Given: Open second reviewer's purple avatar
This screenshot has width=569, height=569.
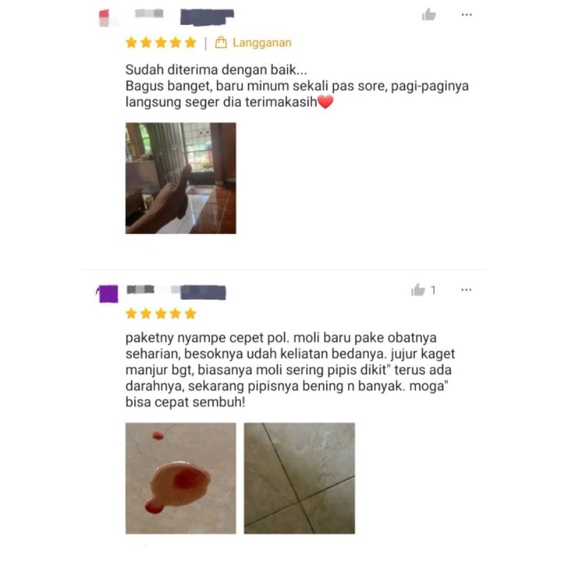Looking at the screenshot, I should 107,294.
